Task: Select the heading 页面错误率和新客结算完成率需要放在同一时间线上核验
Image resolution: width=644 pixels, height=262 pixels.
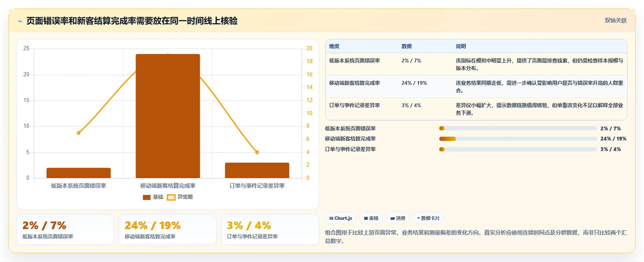Action: (x=132, y=21)
